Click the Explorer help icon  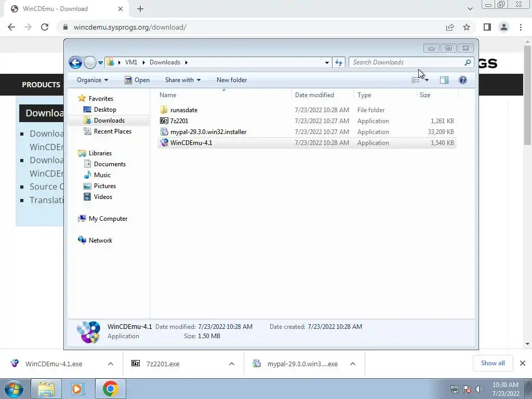pyautogui.click(x=463, y=80)
